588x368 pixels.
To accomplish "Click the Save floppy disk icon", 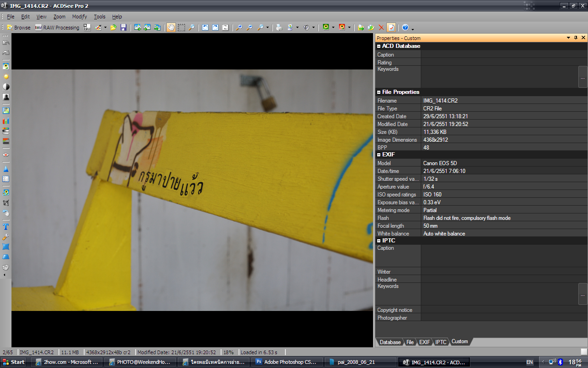I will click(123, 28).
